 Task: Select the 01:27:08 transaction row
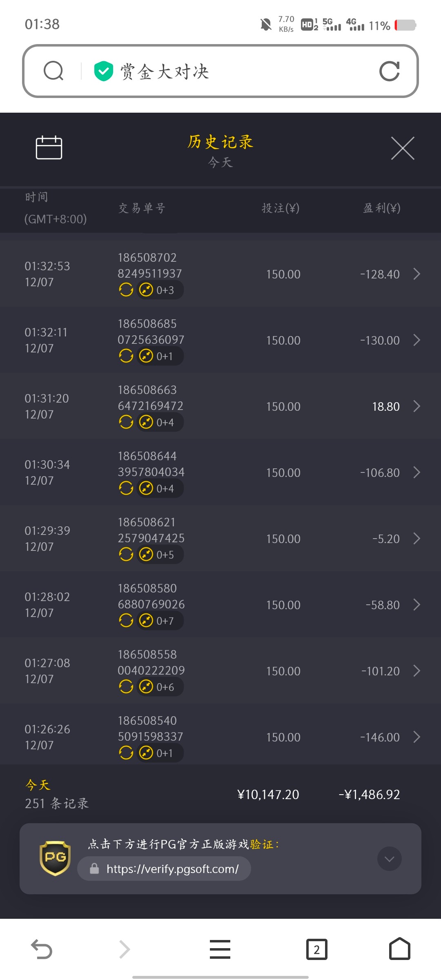click(220, 671)
